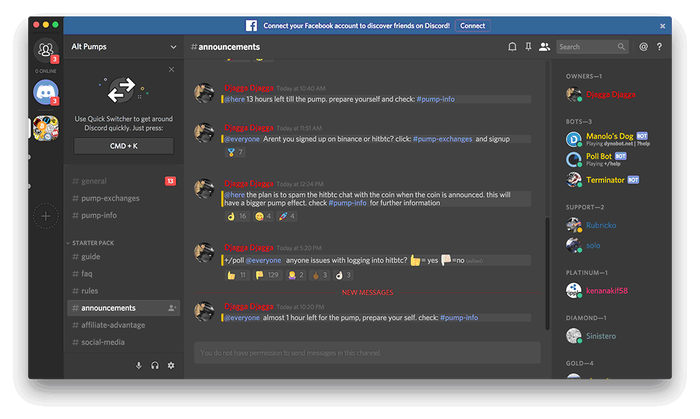Click in the Search field
Viewport: 700px width, 419px height.
(592, 47)
